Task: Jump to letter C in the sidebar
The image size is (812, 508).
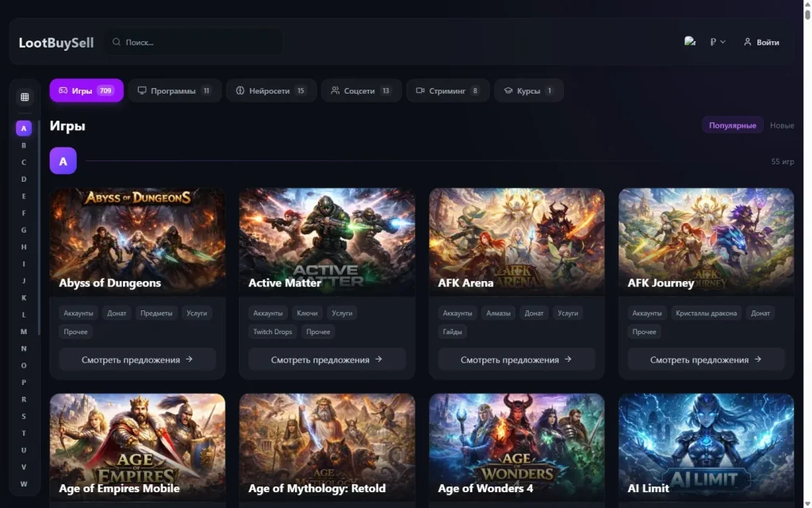Action: point(24,162)
